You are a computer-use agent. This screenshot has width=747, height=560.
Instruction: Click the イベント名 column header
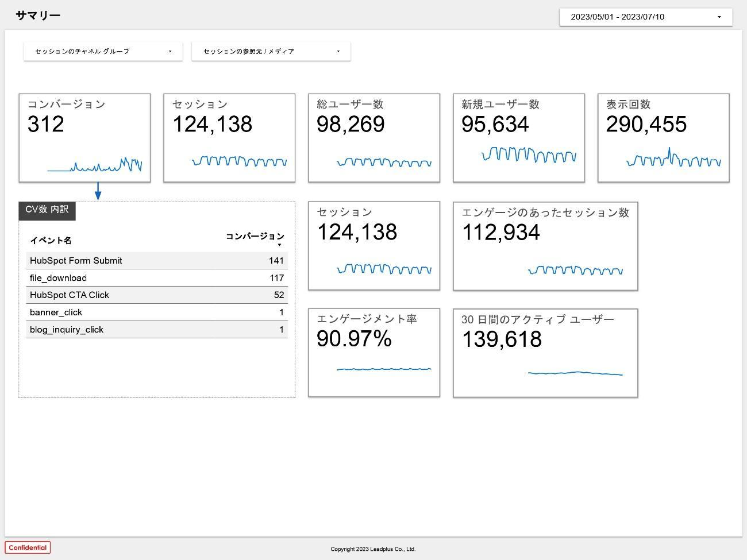click(51, 240)
